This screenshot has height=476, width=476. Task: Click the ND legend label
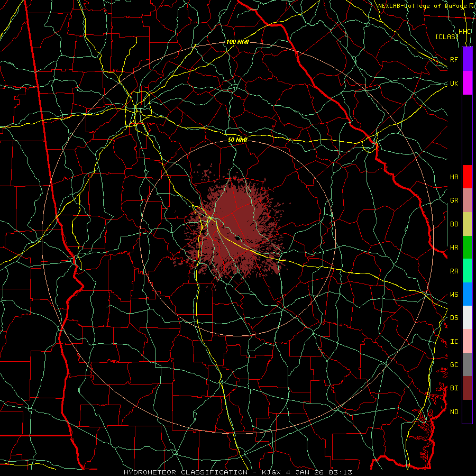(454, 411)
